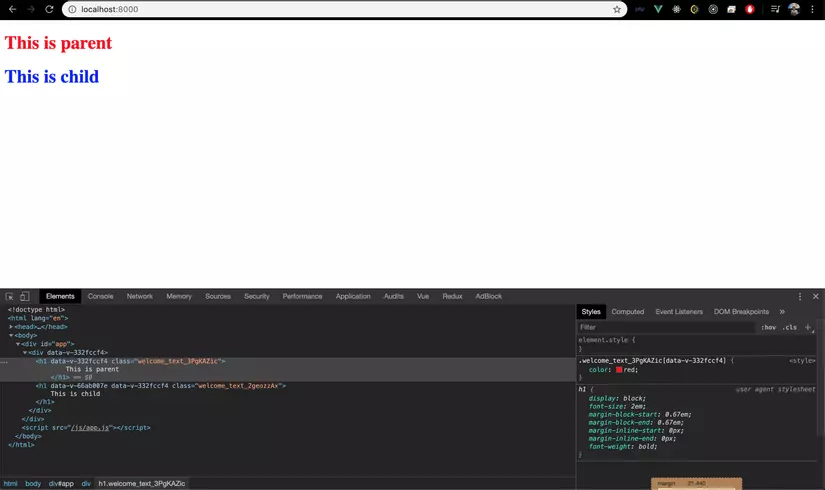Switch to the Console tab
The height and width of the screenshot is (490, 825).
100,296
